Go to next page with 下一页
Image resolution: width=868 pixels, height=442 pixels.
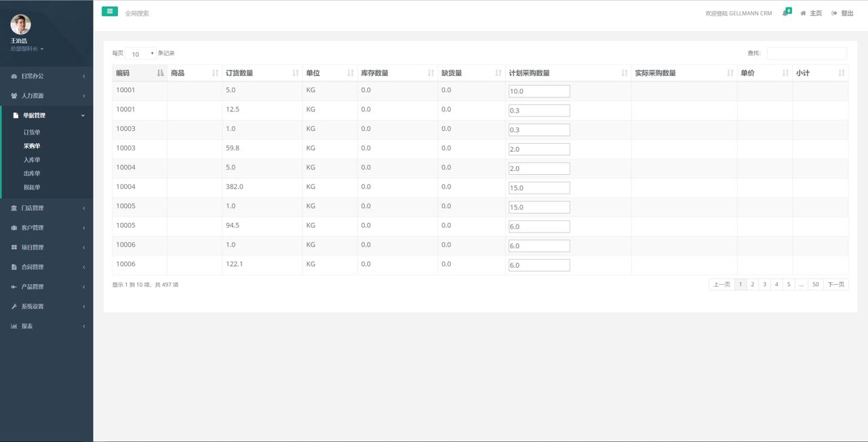click(x=835, y=285)
